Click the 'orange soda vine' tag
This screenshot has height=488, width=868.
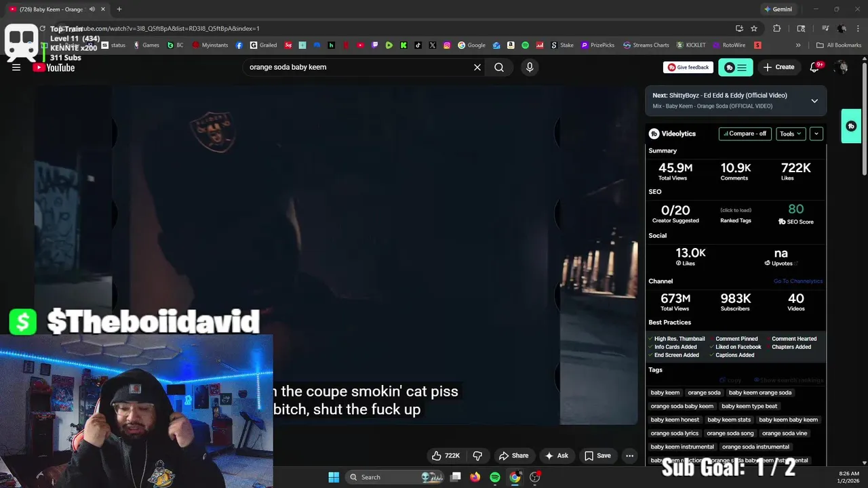pos(785,433)
